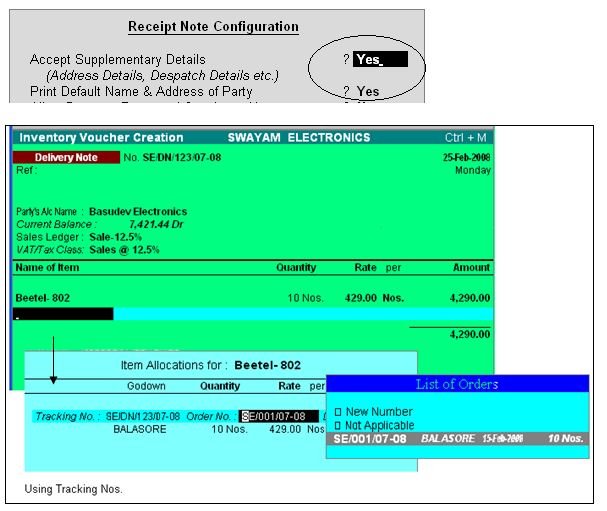
Task: Click the Name of Item column header
Action: pos(47,268)
